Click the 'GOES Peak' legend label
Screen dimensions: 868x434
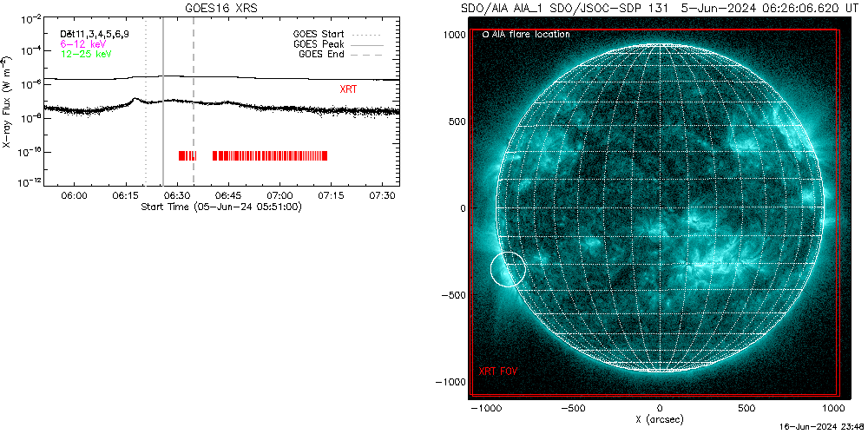319,43
